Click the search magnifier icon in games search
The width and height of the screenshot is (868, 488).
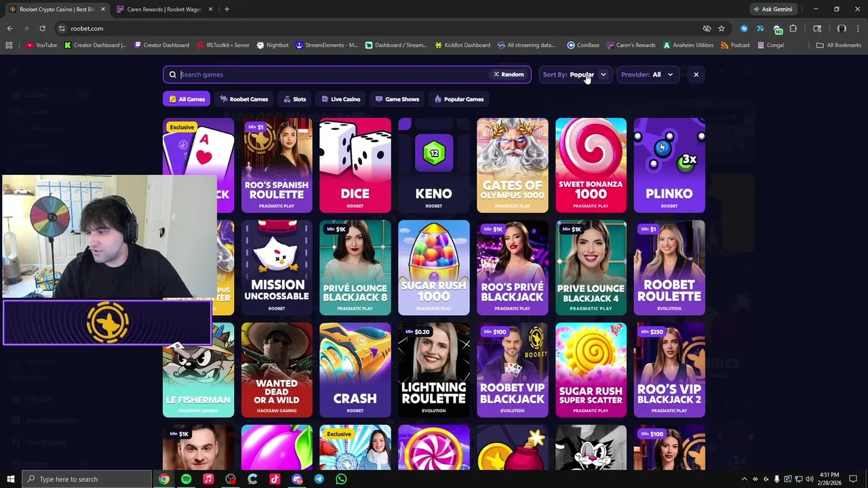(173, 75)
